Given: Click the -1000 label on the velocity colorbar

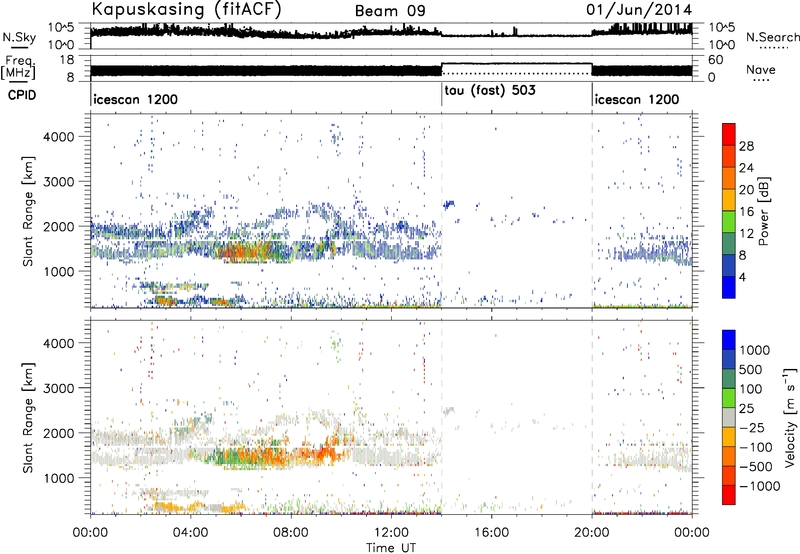Looking at the screenshot, I should point(760,486).
